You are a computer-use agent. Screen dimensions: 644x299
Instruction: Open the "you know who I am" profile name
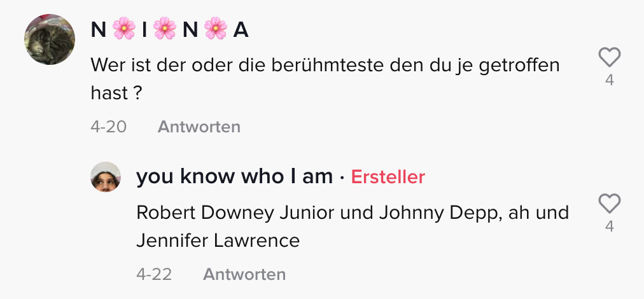[234, 177]
